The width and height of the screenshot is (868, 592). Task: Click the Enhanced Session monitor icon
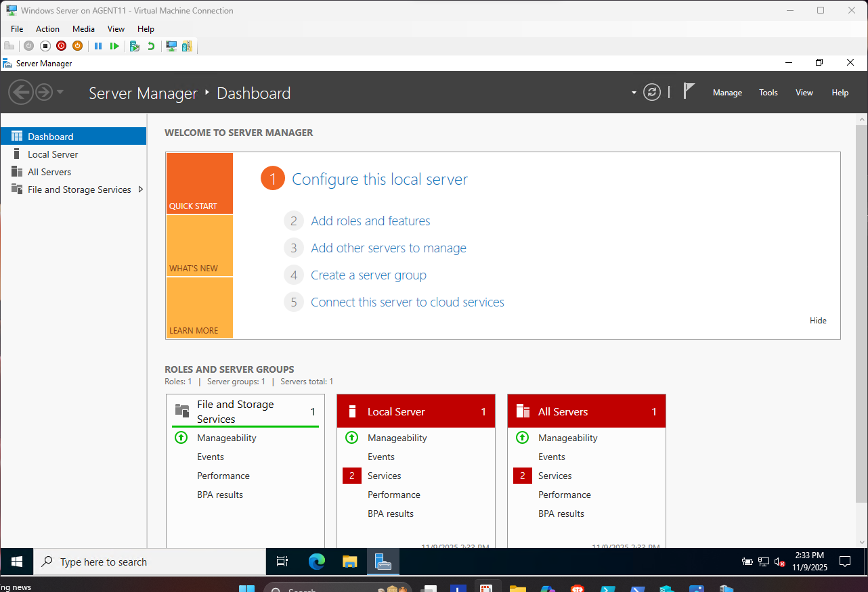171,46
